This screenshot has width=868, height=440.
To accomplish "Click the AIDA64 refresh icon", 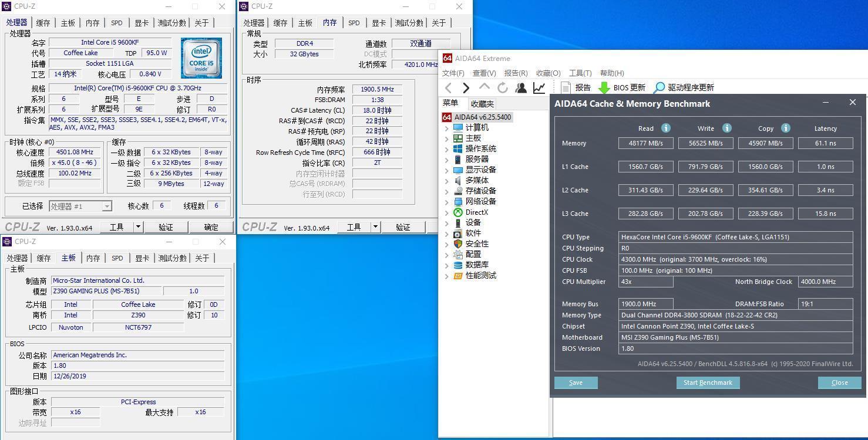I will pyautogui.click(x=503, y=87).
